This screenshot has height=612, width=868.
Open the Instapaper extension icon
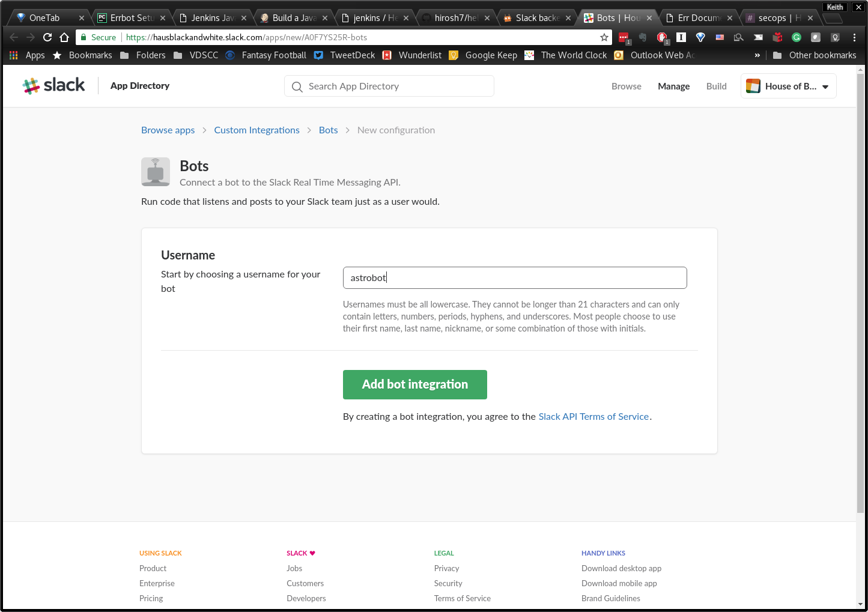click(x=681, y=37)
